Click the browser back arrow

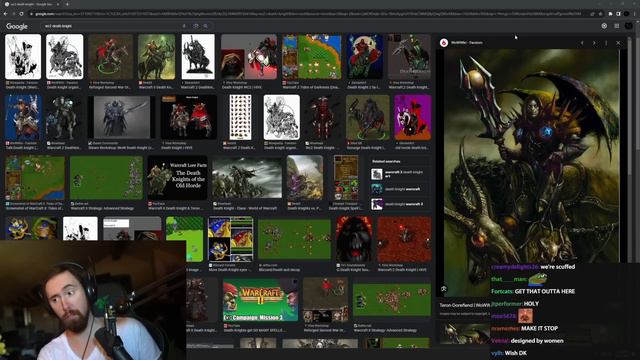pos(5,14)
